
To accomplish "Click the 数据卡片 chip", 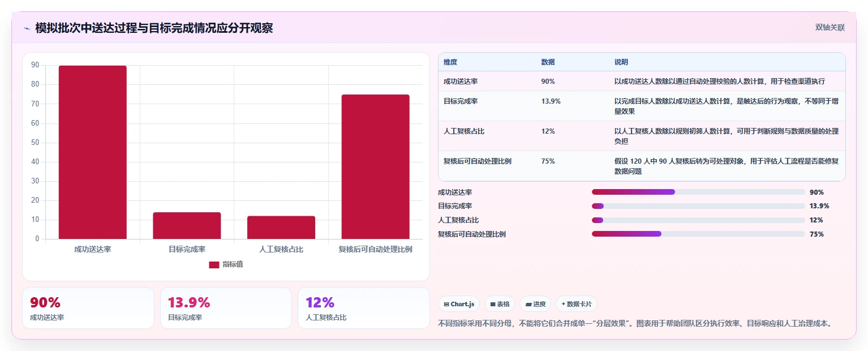I will [577, 304].
